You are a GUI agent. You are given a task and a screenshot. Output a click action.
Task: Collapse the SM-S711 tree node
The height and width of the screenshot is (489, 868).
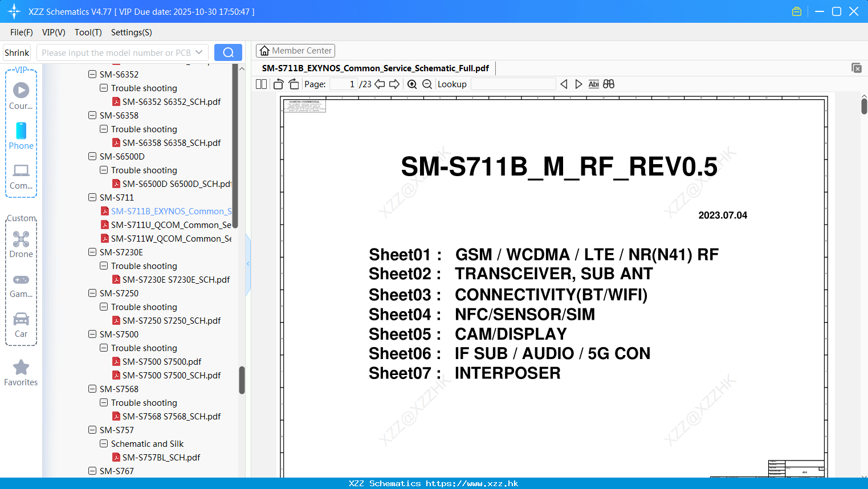click(92, 197)
